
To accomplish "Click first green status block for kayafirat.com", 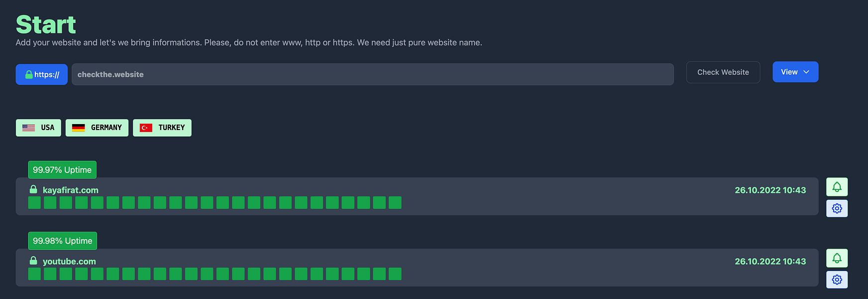I will click(x=34, y=202).
